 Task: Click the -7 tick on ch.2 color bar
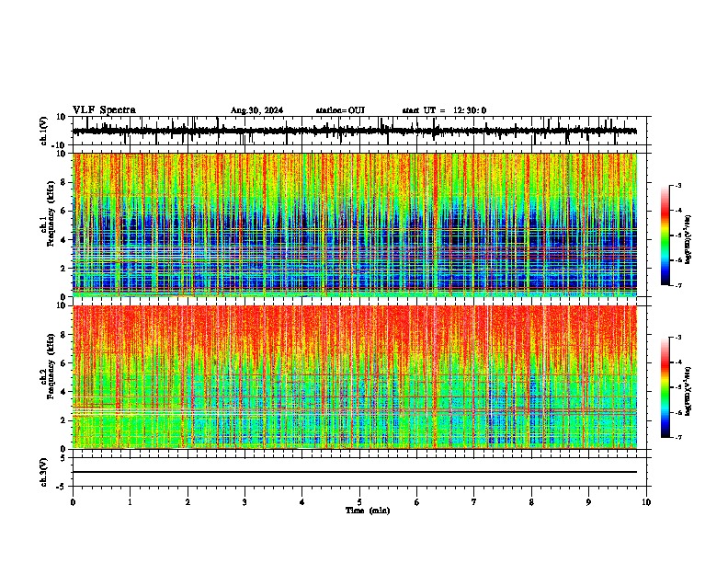[x=678, y=437]
